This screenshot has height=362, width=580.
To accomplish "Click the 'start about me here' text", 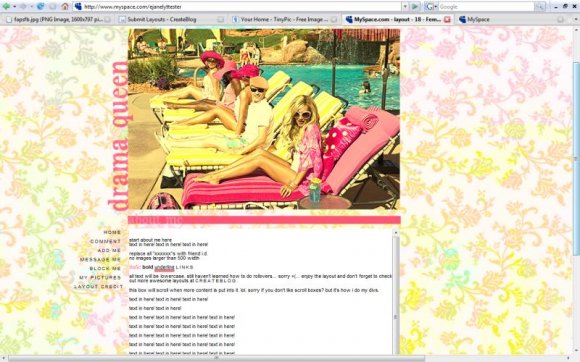I will click(x=151, y=240).
